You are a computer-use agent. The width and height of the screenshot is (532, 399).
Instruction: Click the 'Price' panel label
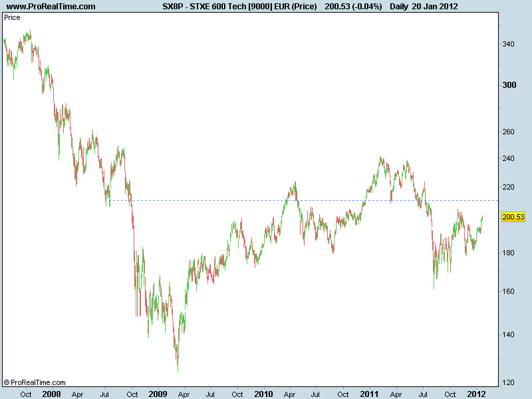coord(12,18)
